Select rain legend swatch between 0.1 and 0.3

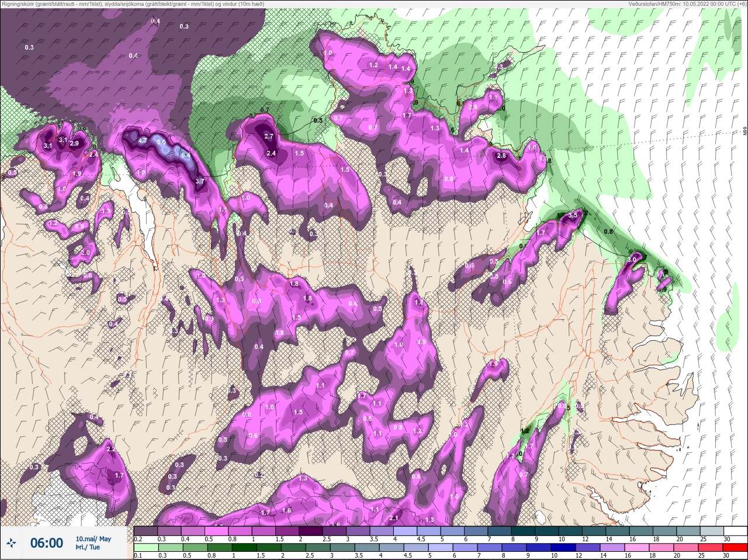click(x=146, y=548)
